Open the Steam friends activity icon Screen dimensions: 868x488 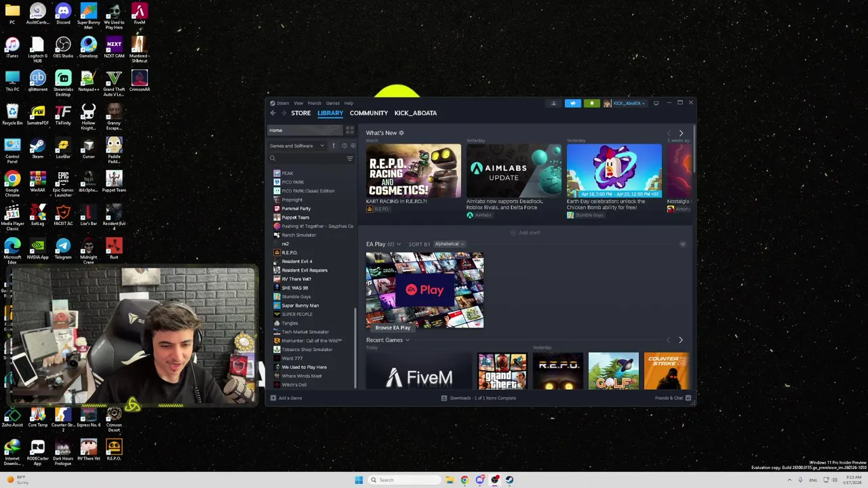[x=553, y=103]
